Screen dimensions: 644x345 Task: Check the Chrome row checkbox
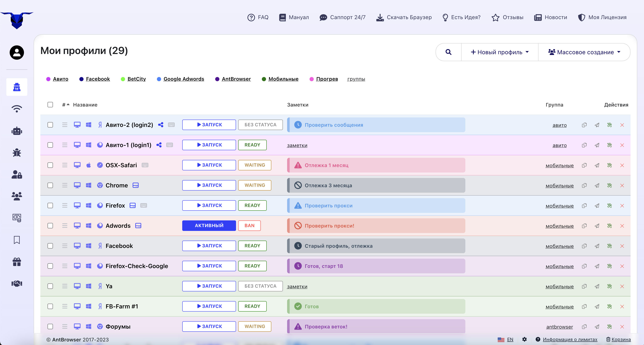coord(50,185)
